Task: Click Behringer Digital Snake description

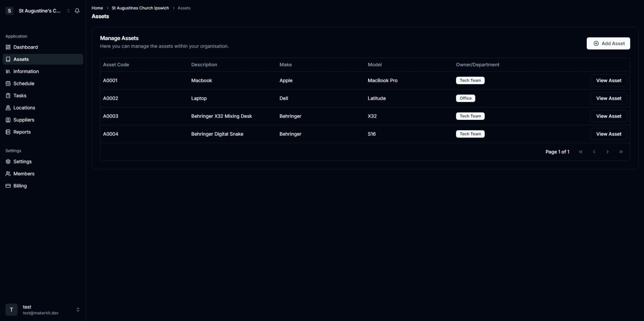Action: point(217,134)
